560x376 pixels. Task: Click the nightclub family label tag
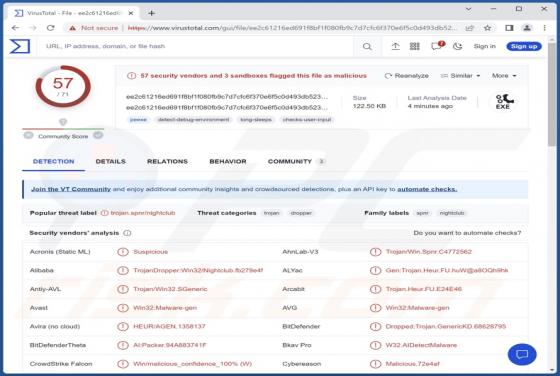coord(452,213)
